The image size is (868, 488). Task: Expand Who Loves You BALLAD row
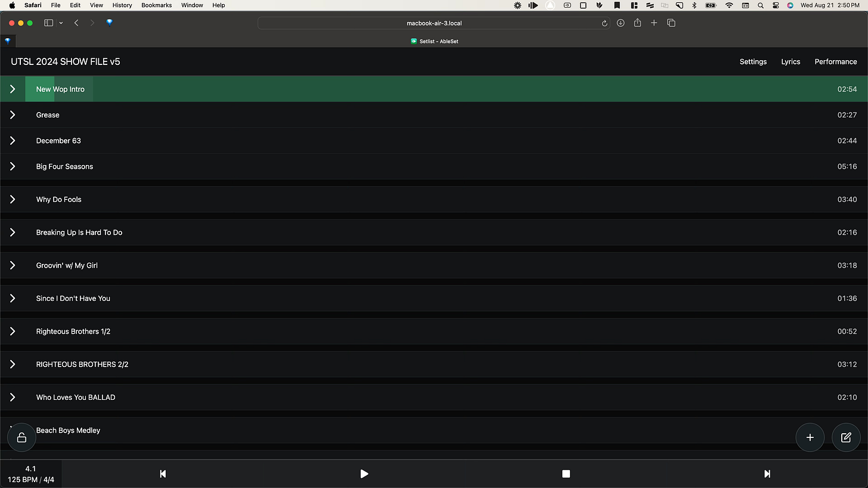13,397
